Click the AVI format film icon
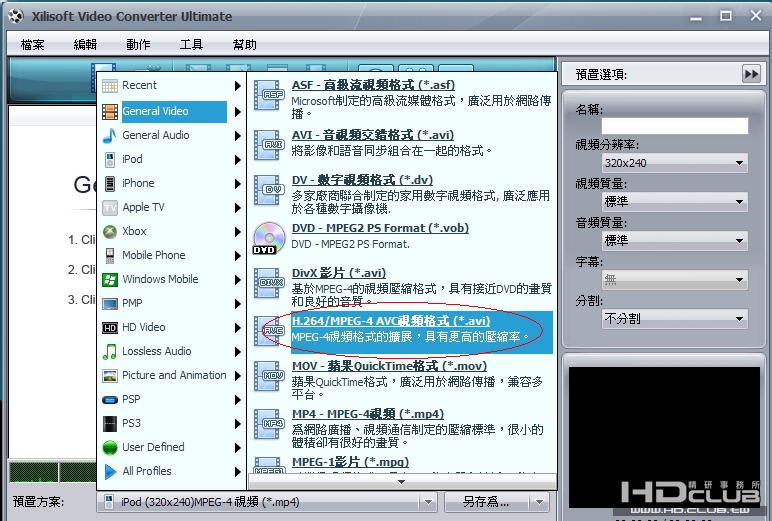This screenshot has width=772, height=521. point(269,145)
